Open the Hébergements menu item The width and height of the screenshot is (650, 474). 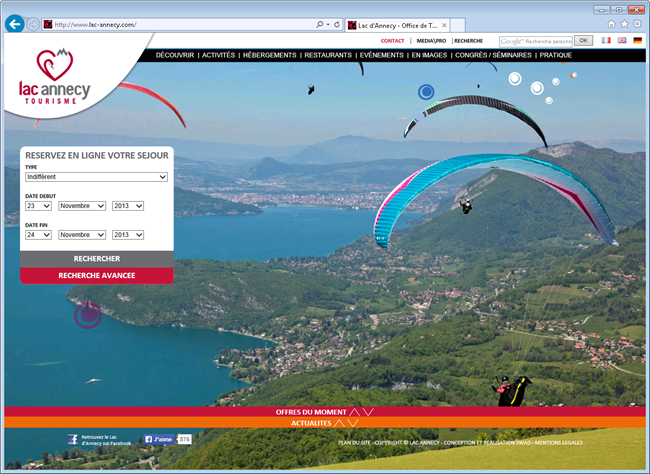coord(269,55)
